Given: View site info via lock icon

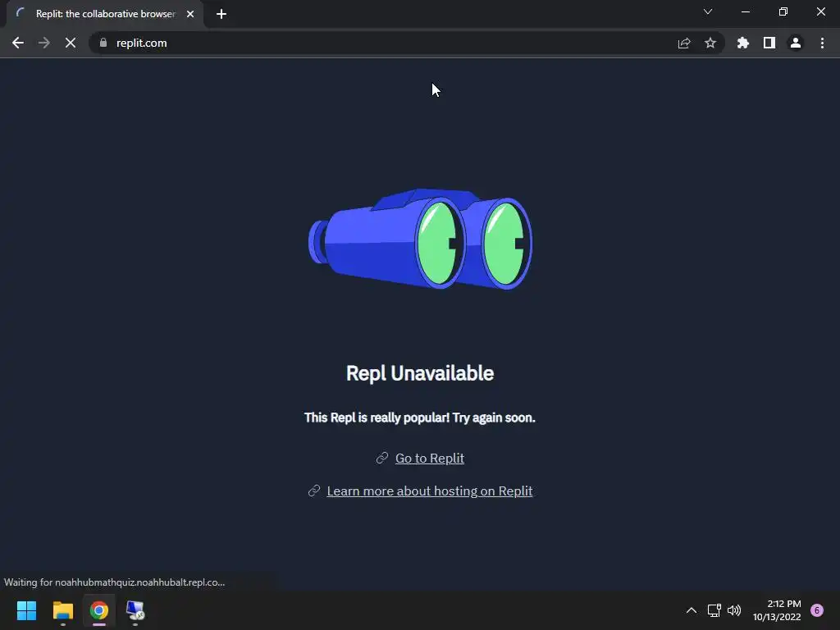Looking at the screenshot, I should pyautogui.click(x=103, y=43).
